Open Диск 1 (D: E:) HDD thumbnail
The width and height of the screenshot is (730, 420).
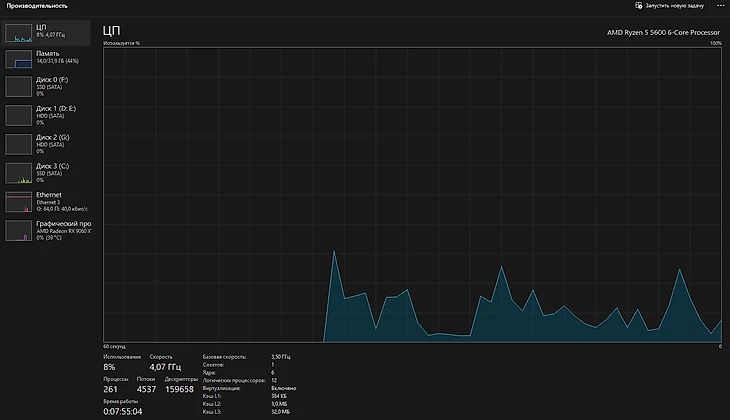(19, 115)
